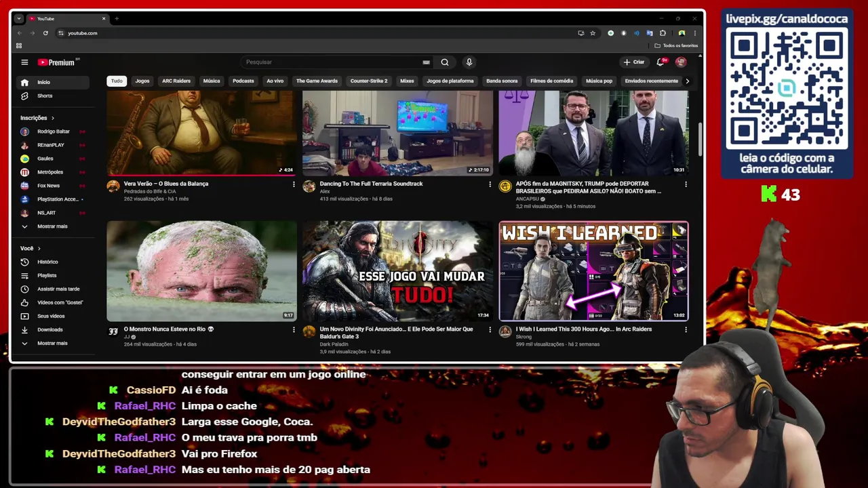This screenshot has width=868, height=488.
Task: Click the Criar button
Action: pos(634,62)
